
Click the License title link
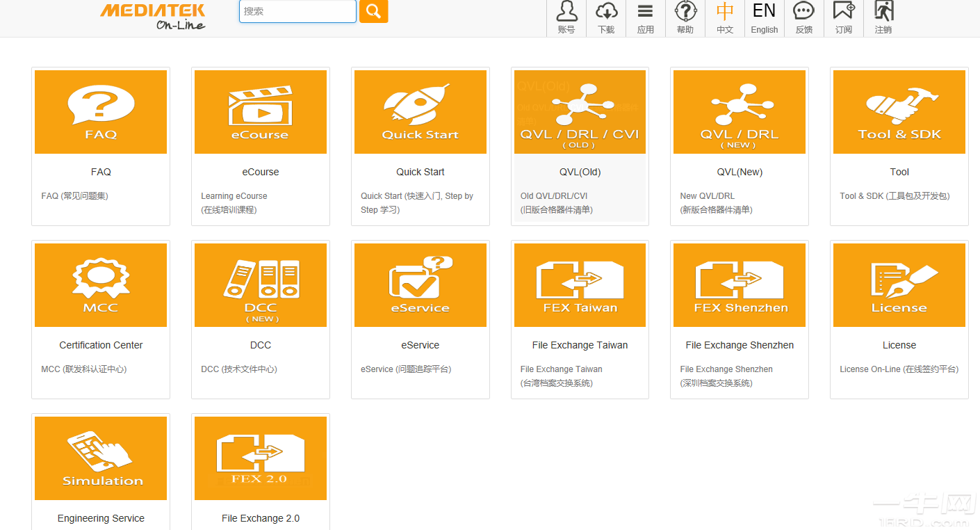pyautogui.click(x=899, y=345)
